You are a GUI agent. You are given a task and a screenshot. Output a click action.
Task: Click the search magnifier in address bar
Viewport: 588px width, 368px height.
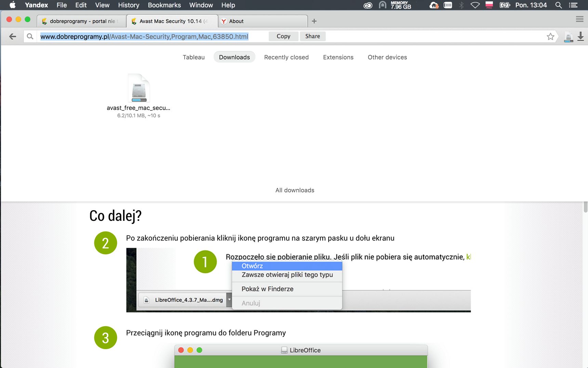coord(30,36)
